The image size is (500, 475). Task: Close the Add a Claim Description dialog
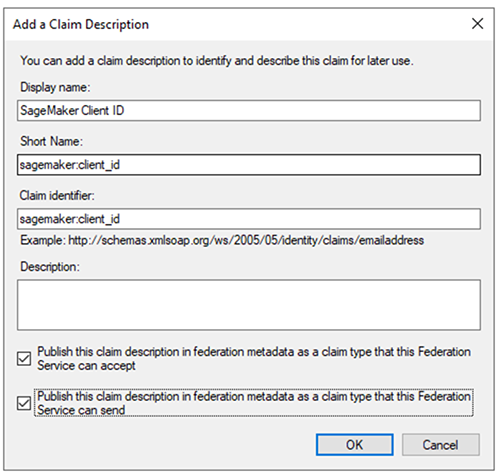coord(477,24)
